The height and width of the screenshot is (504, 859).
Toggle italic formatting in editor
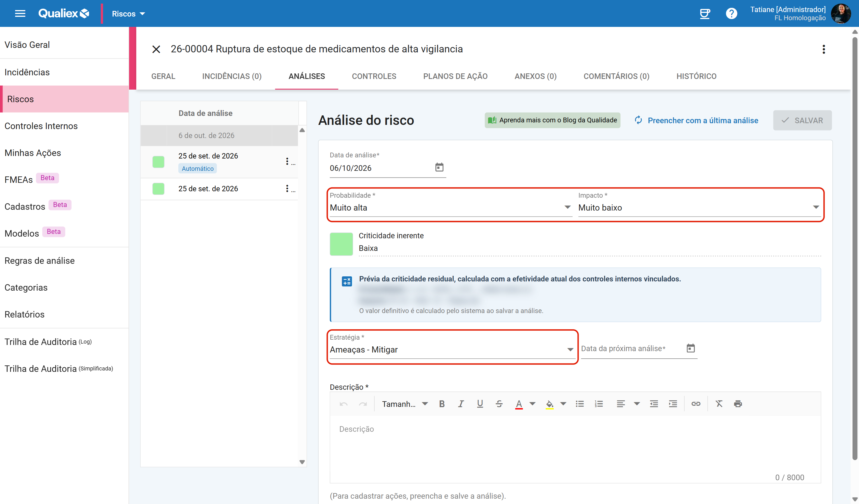[461, 404]
